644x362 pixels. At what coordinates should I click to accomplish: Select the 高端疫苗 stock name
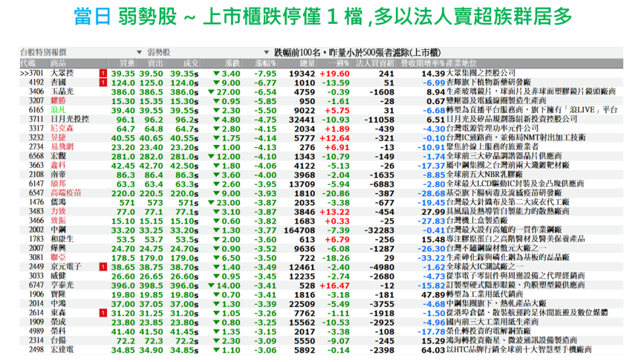pyautogui.click(x=66, y=193)
